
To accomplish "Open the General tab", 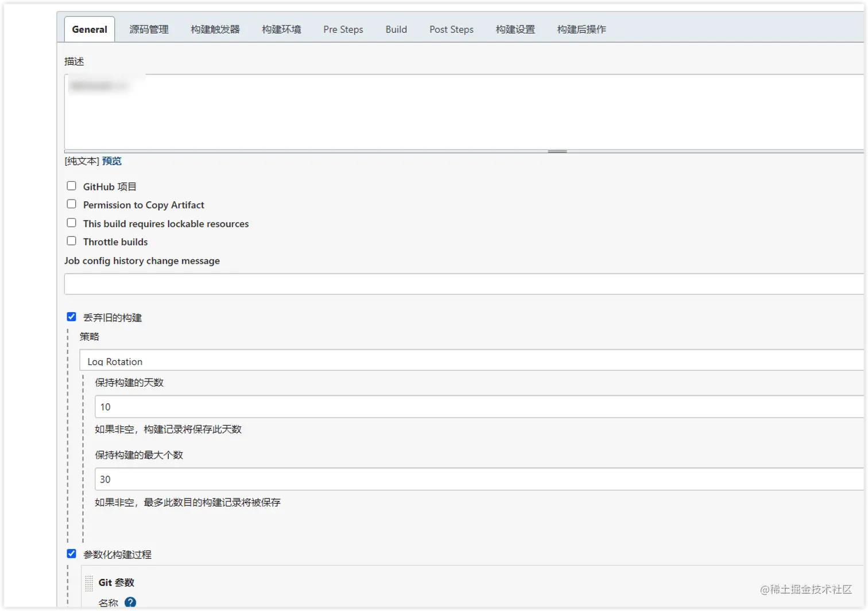I will [x=90, y=29].
